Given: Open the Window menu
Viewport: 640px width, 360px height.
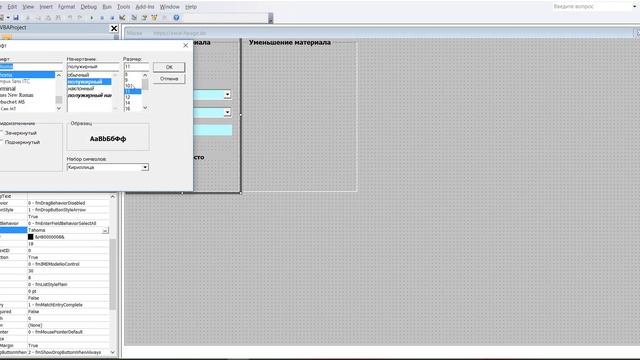Looking at the screenshot, I should pos(169,7).
